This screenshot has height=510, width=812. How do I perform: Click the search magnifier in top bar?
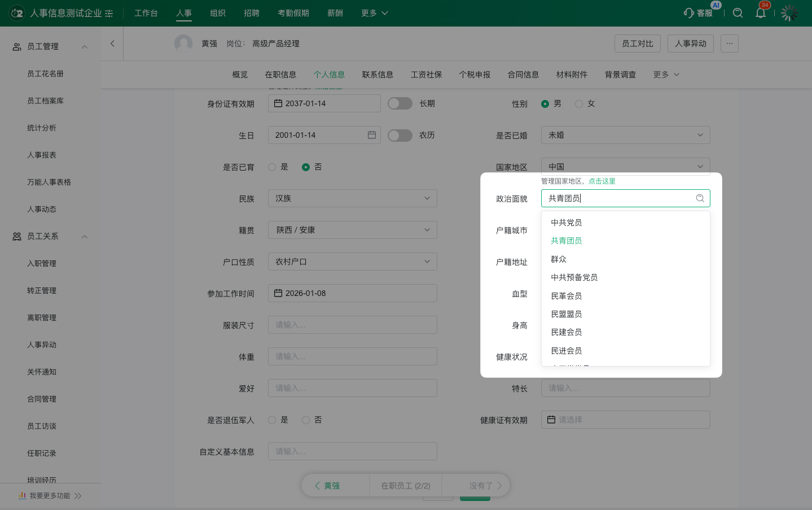click(x=738, y=13)
